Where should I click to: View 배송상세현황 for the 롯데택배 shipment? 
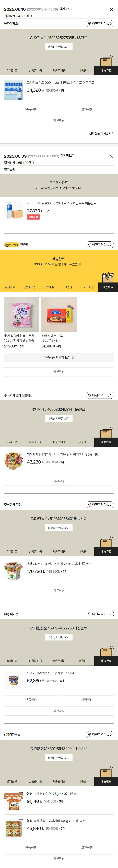point(58,419)
